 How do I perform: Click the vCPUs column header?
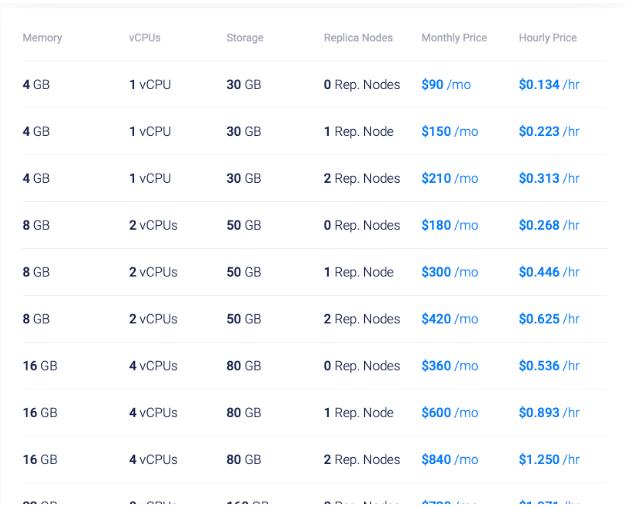[x=144, y=38]
